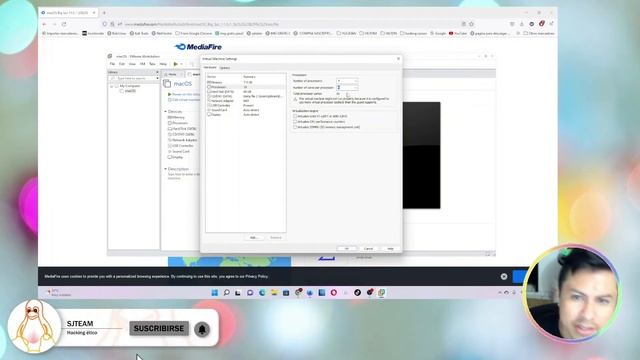Enable Virtualize CPU performance counters
This screenshot has width=640, height=360.
pyautogui.click(x=295, y=122)
